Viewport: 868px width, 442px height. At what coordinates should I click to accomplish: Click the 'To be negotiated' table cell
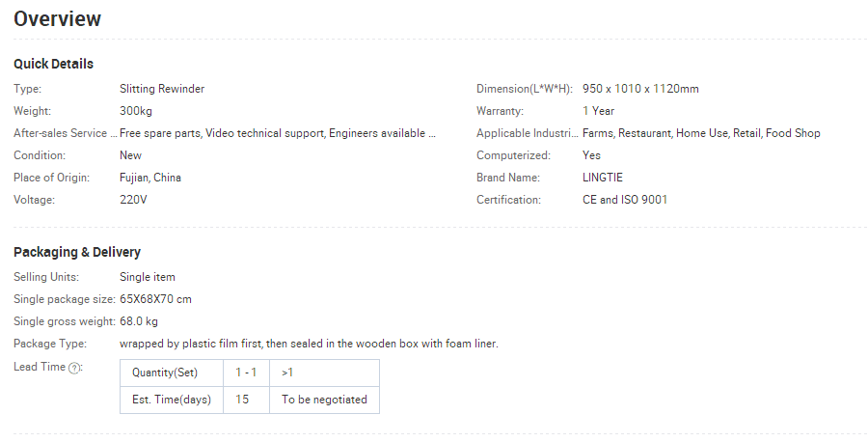click(x=324, y=400)
